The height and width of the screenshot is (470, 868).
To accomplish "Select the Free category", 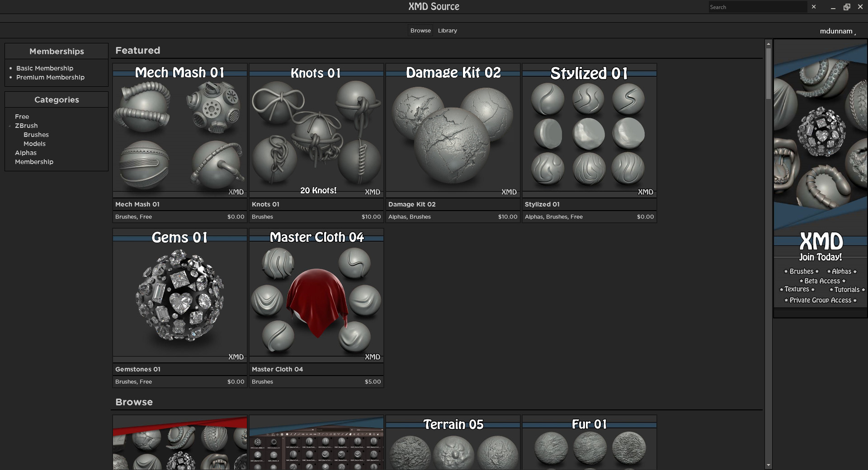I will pos(22,117).
